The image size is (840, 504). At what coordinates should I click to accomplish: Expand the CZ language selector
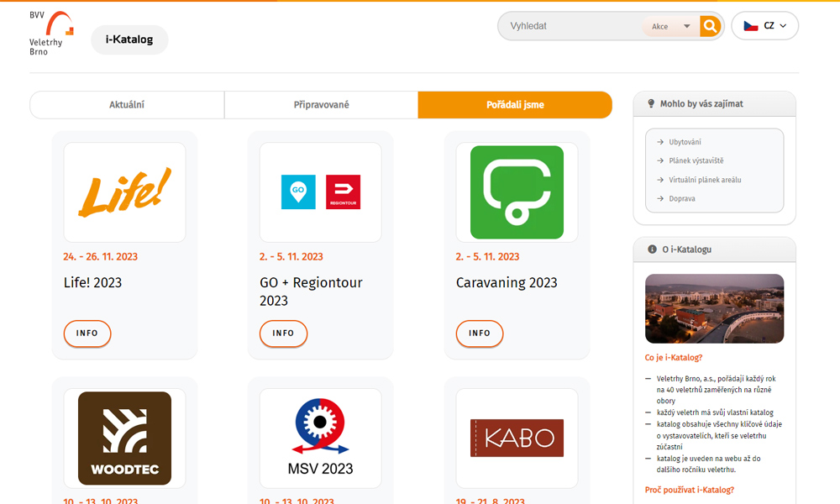coord(765,26)
